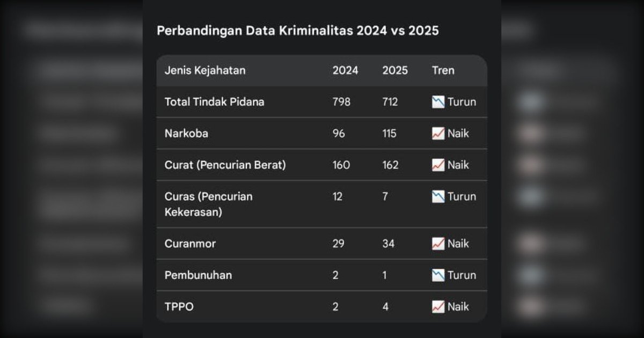The image size is (644, 338).
Task: Click the Turun text in Pembunuhan row
Action: point(462,275)
